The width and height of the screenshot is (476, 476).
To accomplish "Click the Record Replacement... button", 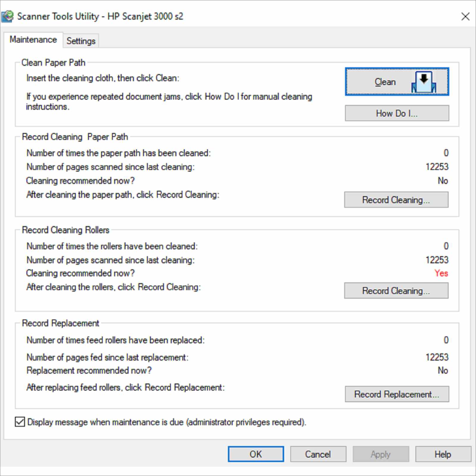I will (x=397, y=394).
